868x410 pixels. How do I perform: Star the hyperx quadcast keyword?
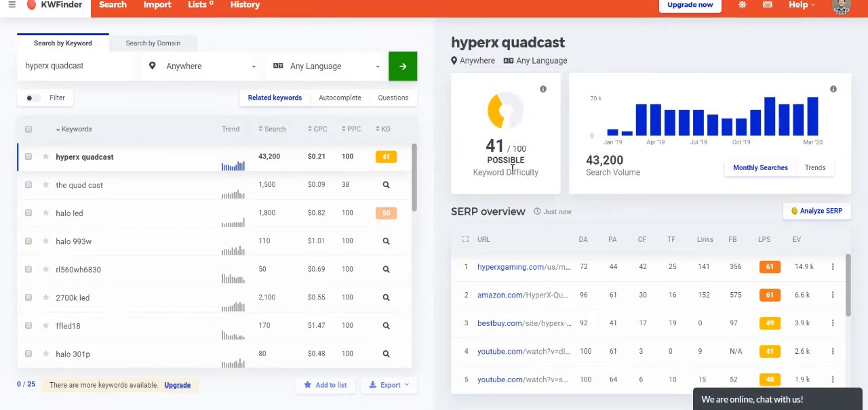[45, 157]
